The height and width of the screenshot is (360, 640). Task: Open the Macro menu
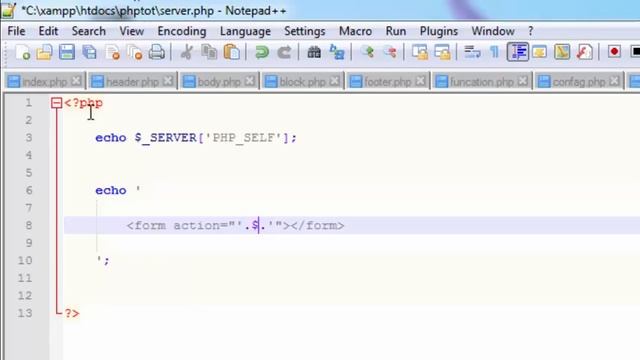click(355, 31)
